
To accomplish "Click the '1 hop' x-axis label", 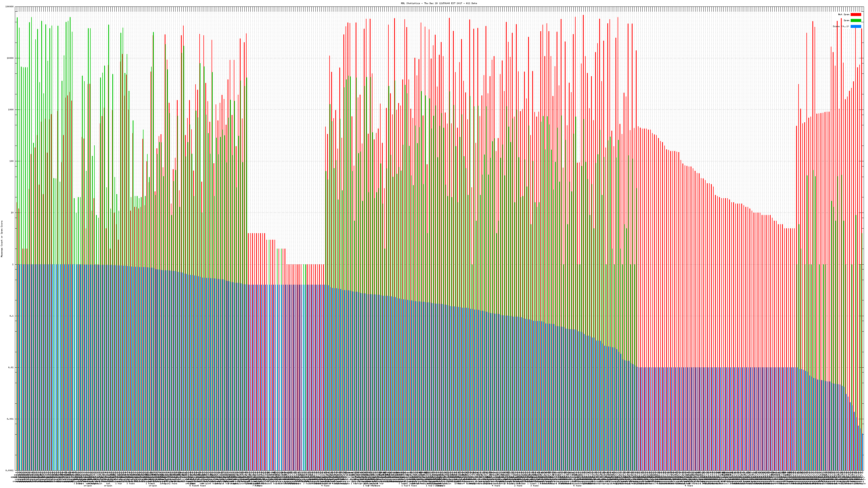I will pos(119,484).
